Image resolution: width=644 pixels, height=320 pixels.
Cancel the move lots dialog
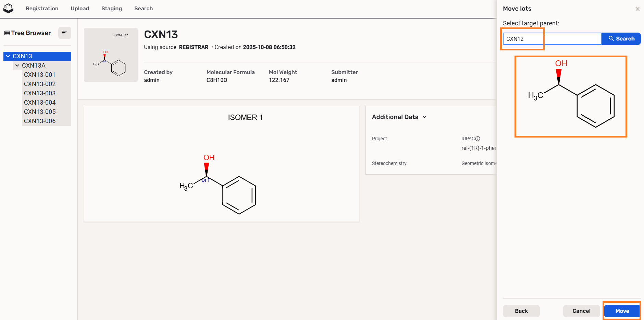tap(581, 311)
